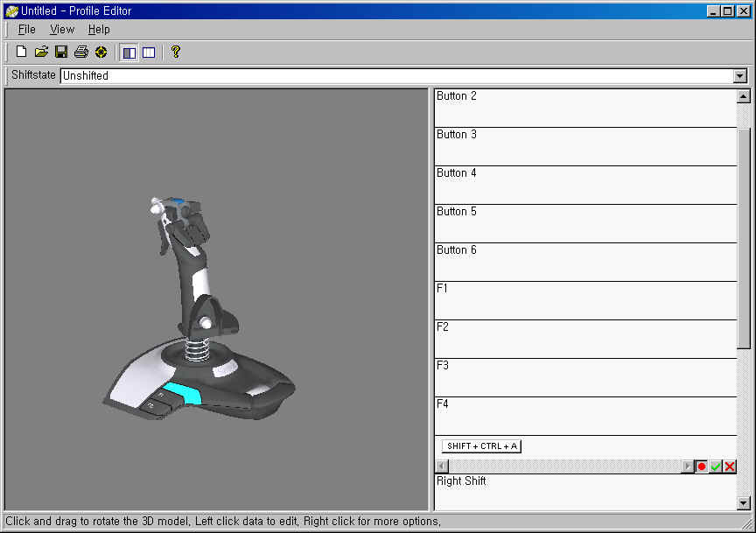Select the Button 4 row to edit
This screenshot has height=533, width=756.
585,185
